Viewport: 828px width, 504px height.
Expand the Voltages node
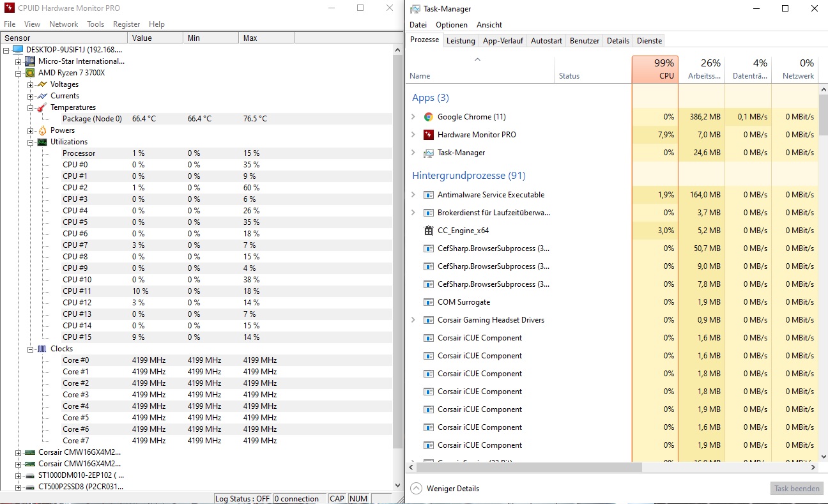point(30,84)
